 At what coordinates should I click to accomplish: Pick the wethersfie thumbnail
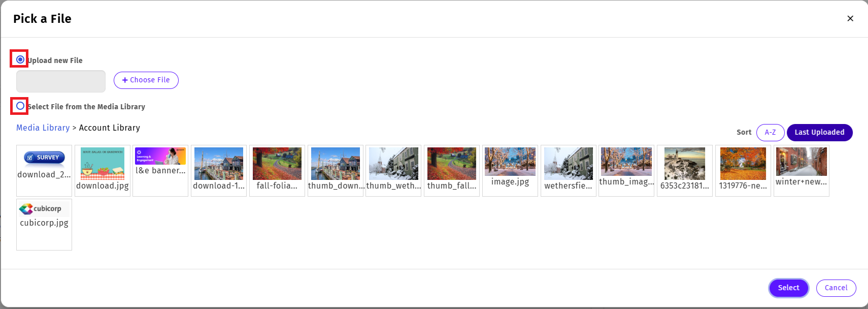569,171
